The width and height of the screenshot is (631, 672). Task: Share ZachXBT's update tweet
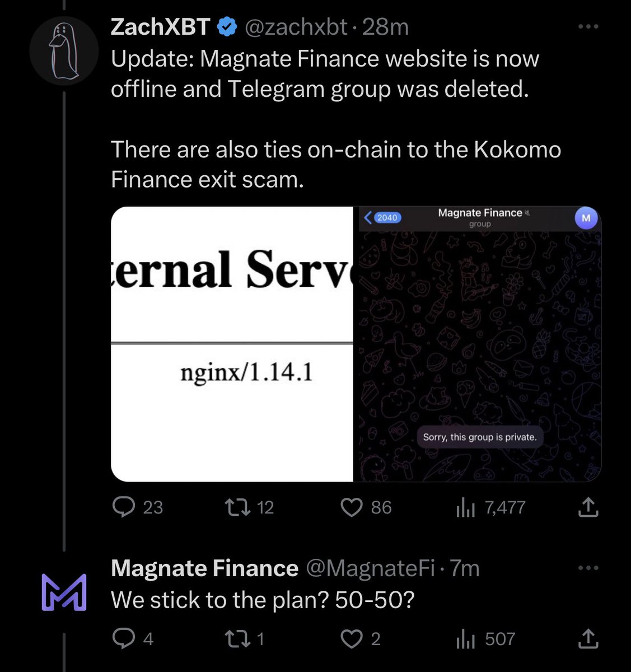pos(588,507)
